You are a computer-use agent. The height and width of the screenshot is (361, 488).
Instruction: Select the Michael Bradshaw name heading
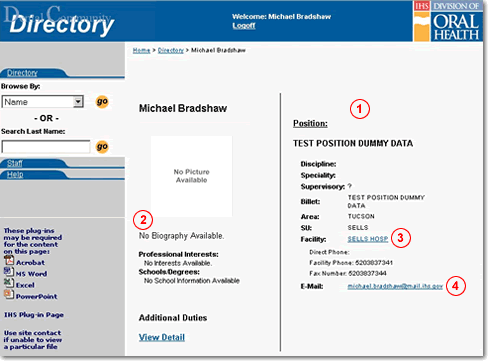click(183, 108)
